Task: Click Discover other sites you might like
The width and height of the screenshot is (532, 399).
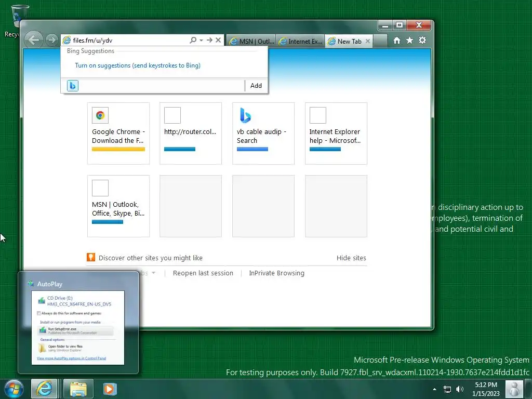Action: [150, 258]
